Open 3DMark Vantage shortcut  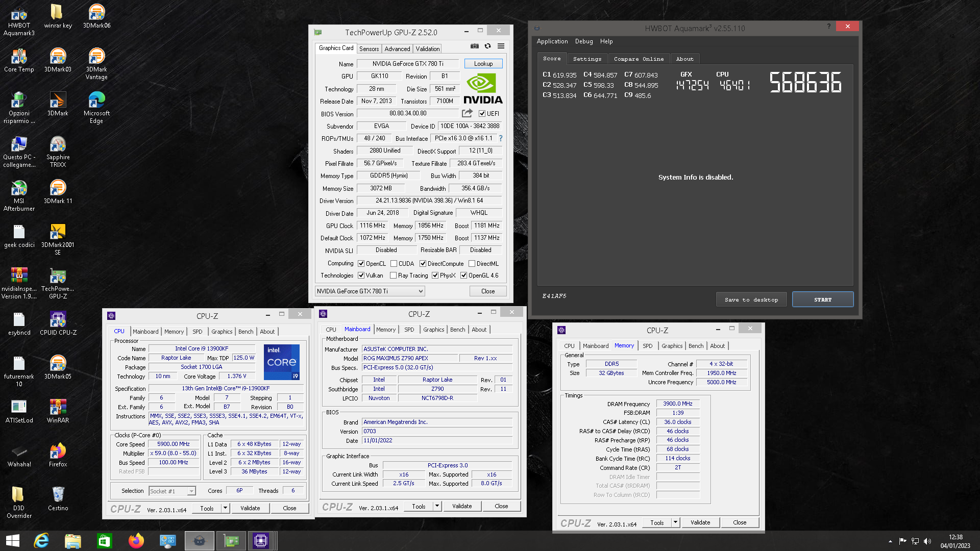click(x=96, y=64)
